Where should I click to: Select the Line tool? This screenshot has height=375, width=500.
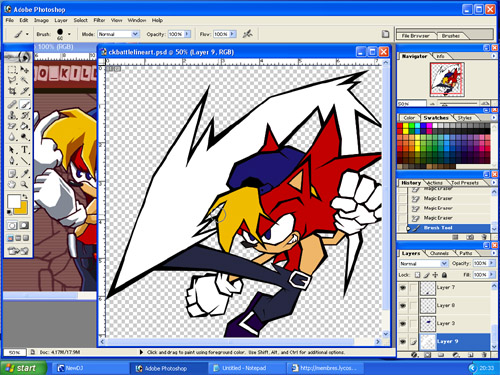(24, 161)
